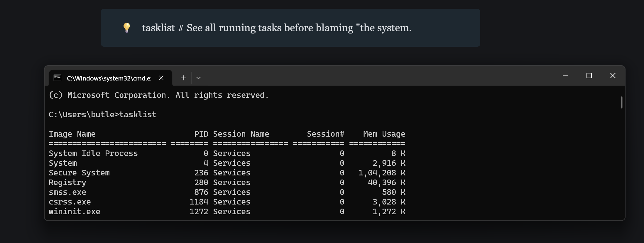Viewport: 644px width, 243px height.
Task: Close the cmd.exe terminal tab
Action: point(161,78)
